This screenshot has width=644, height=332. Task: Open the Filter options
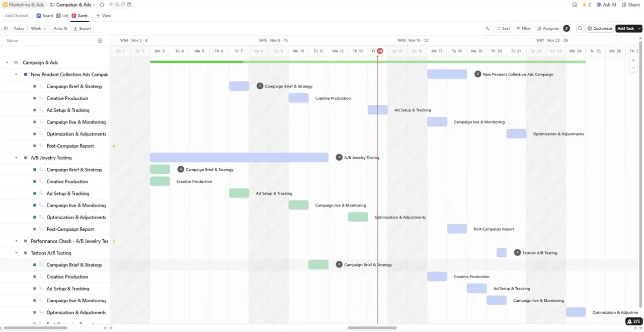point(523,29)
